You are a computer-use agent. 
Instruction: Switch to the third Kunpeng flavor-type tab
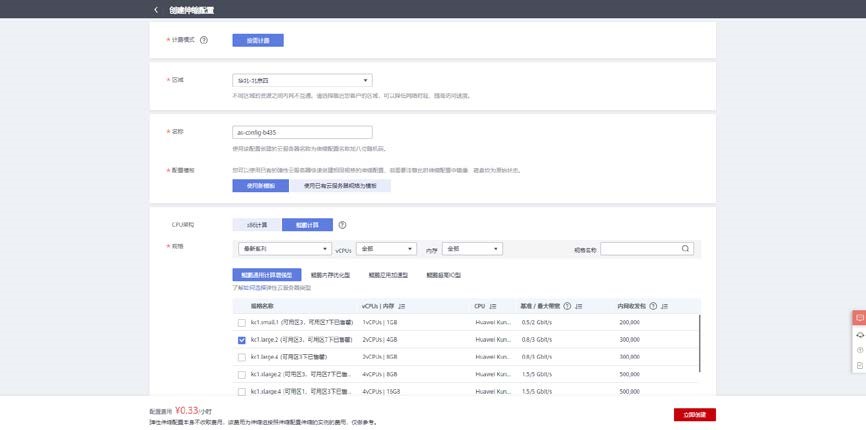(388, 275)
